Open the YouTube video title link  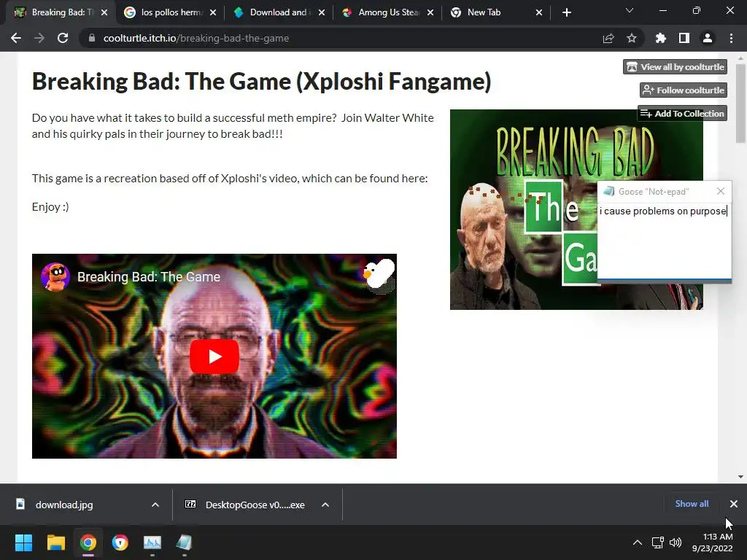[x=149, y=276]
